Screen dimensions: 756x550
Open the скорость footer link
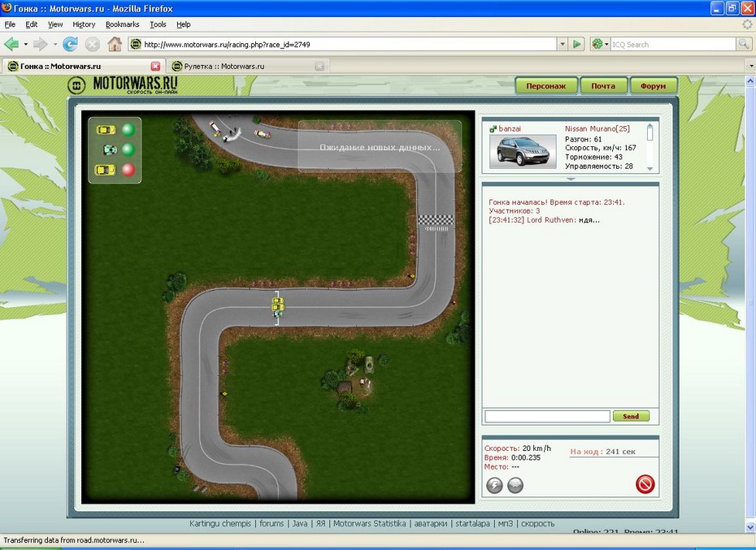(537, 523)
